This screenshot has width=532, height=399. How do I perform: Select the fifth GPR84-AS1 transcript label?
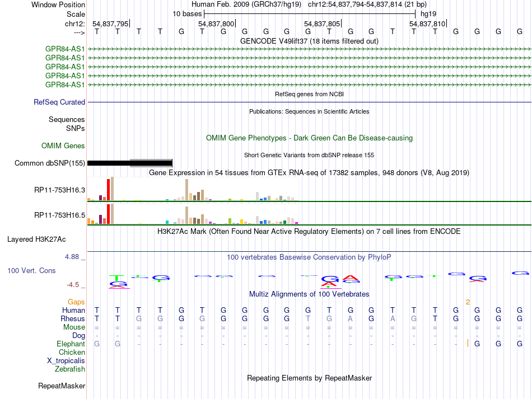[x=65, y=85]
